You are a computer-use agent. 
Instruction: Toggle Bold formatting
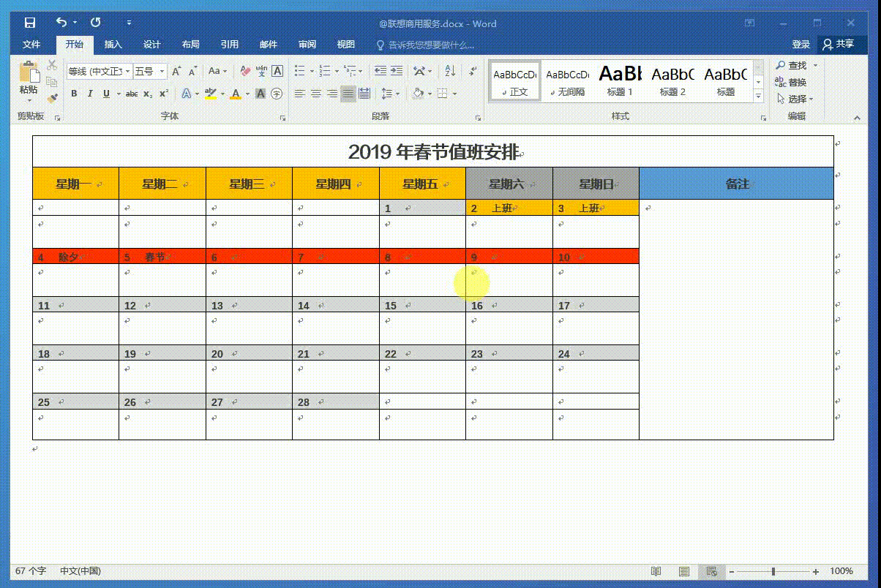[74, 94]
